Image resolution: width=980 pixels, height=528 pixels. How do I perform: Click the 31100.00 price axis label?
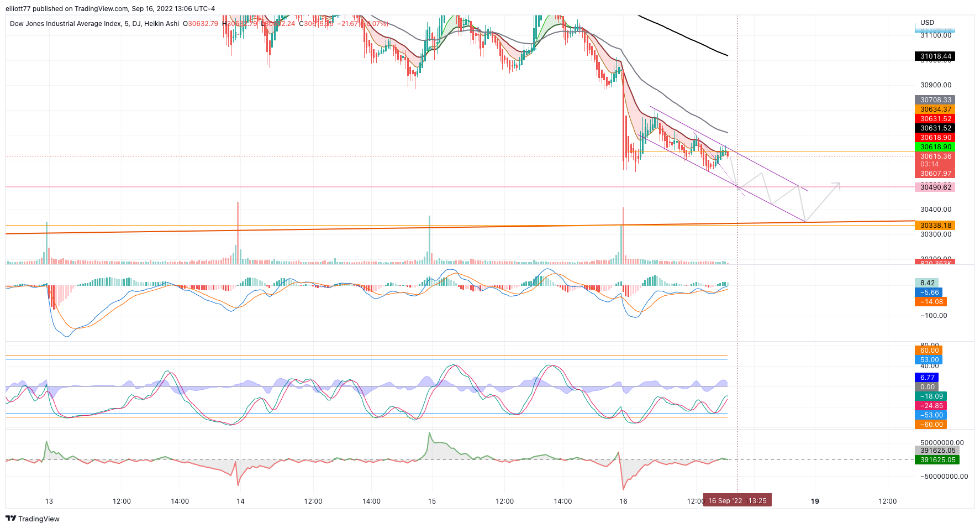pos(936,35)
